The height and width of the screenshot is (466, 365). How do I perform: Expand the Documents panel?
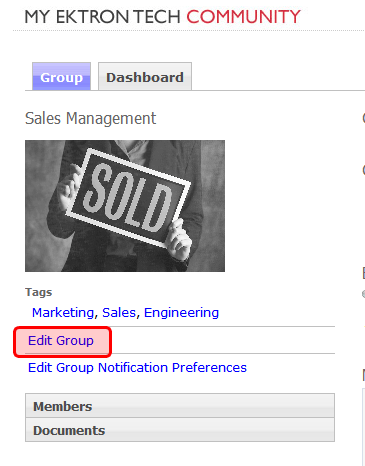pyautogui.click(x=180, y=430)
